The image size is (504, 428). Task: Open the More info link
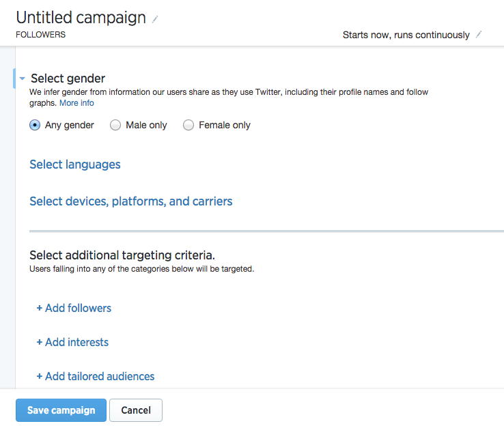pos(76,103)
